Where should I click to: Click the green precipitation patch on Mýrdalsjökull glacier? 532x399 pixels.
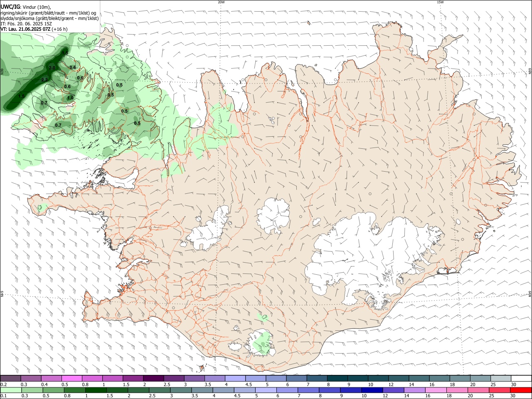(263, 343)
